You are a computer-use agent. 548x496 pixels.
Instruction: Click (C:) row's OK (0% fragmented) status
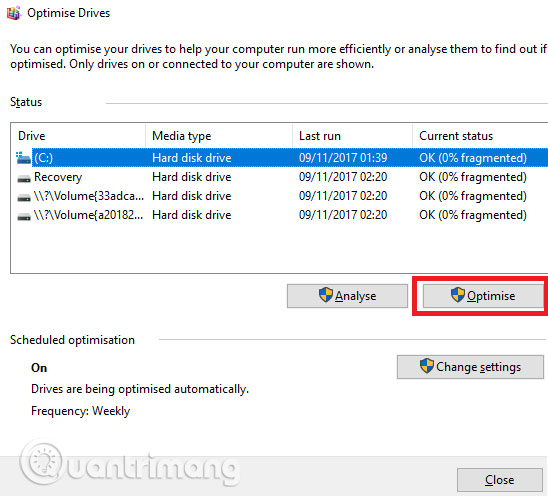(473, 158)
